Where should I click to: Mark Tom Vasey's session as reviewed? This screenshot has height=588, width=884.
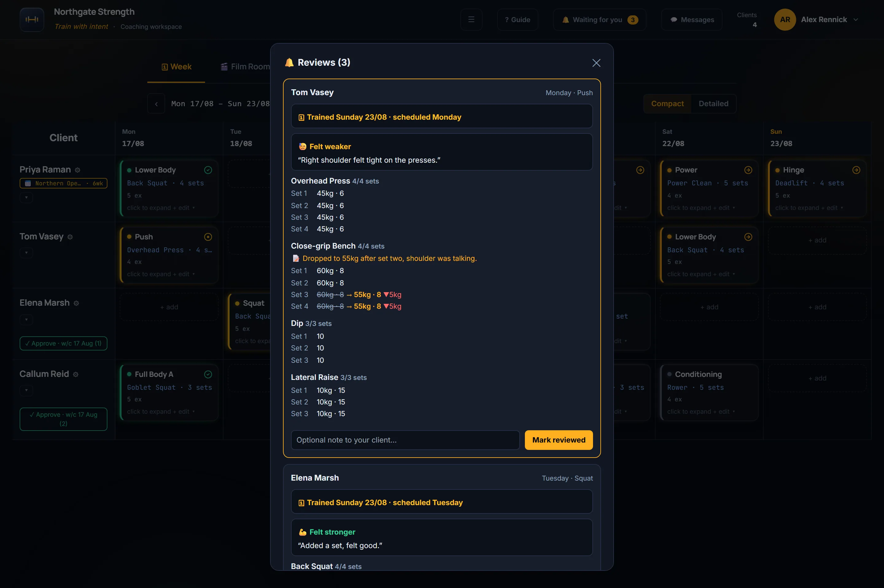[558, 440]
